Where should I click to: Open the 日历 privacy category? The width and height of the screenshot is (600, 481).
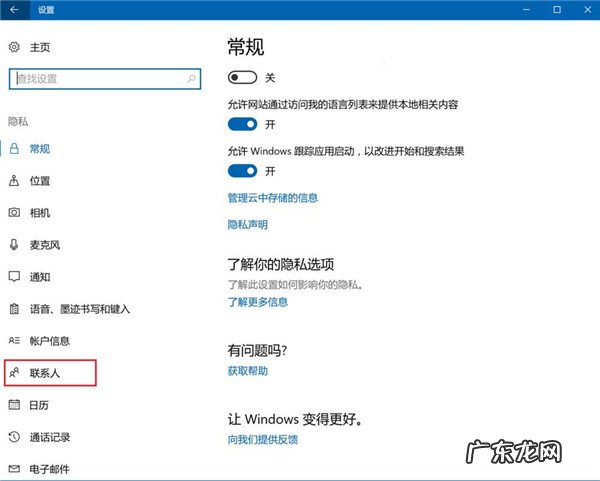click(39, 405)
